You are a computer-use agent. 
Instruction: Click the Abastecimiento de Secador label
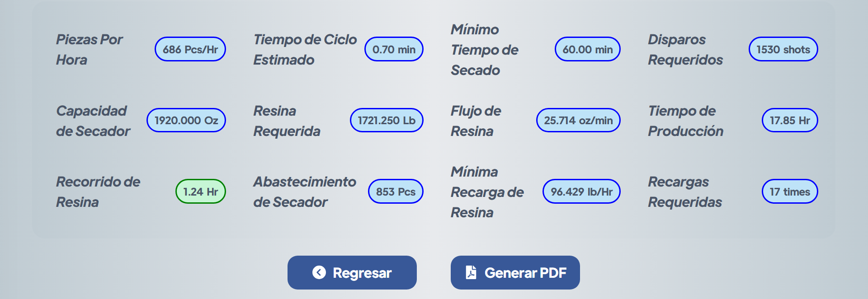click(x=304, y=192)
